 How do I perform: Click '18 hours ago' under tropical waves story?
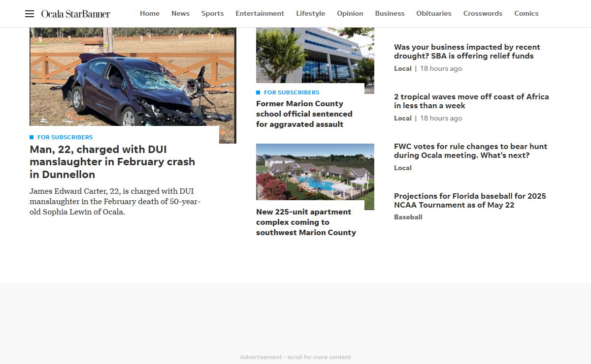(x=441, y=118)
